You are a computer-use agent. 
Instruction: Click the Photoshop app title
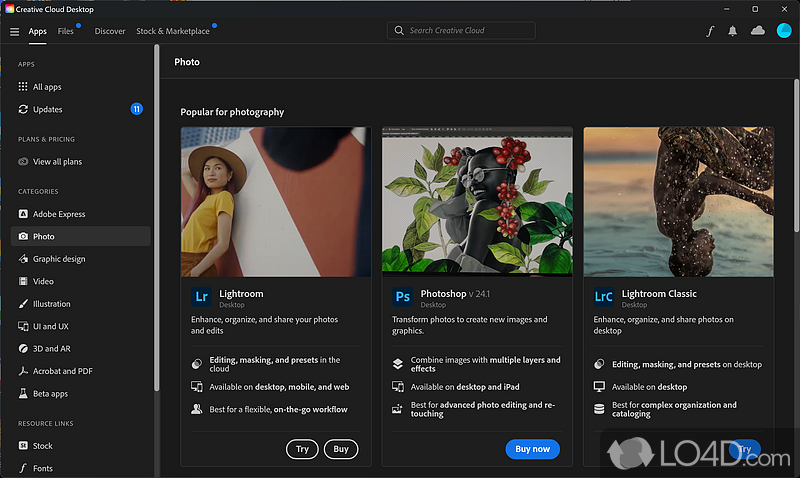tap(443, 294)
